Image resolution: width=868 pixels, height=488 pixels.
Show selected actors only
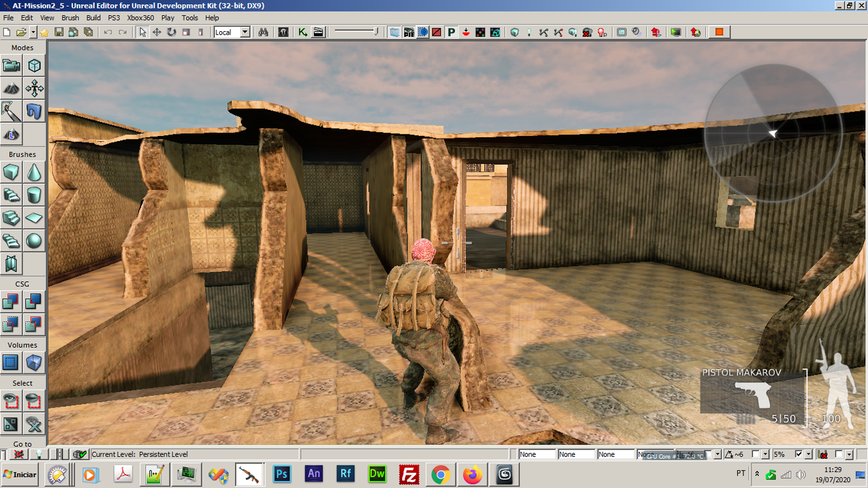11,400
